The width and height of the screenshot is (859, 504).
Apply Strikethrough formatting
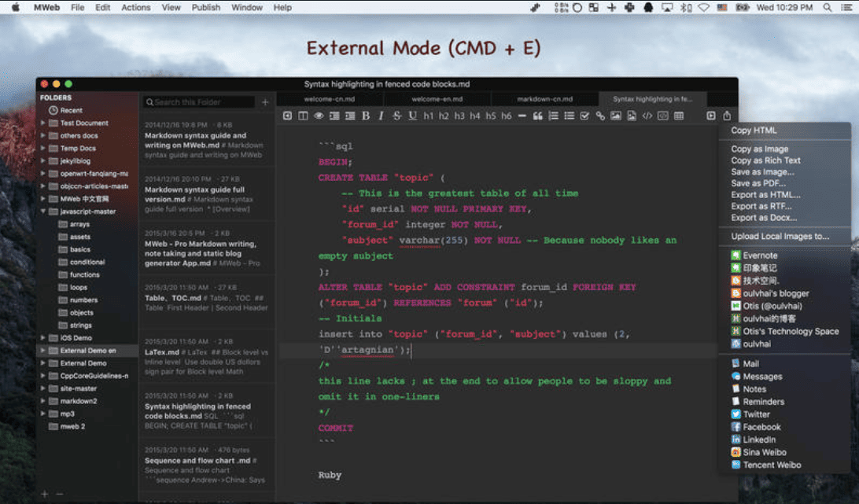396,116
